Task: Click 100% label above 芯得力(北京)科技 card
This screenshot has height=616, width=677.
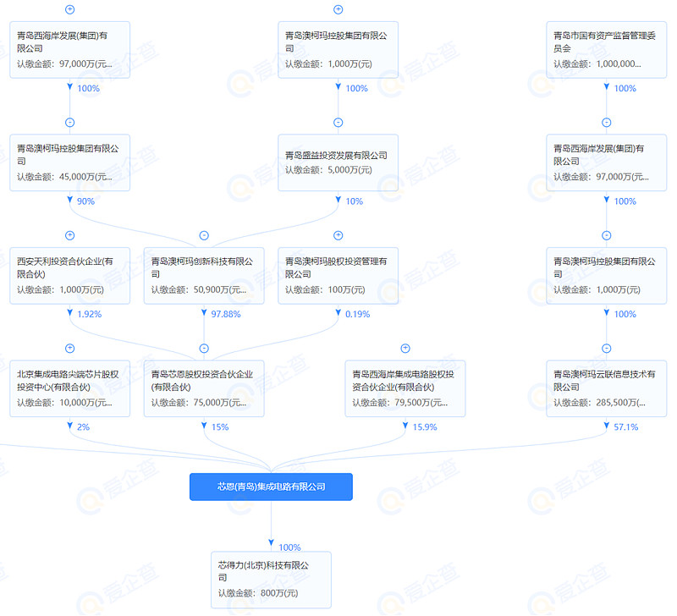Action: [x=289, y=547]
